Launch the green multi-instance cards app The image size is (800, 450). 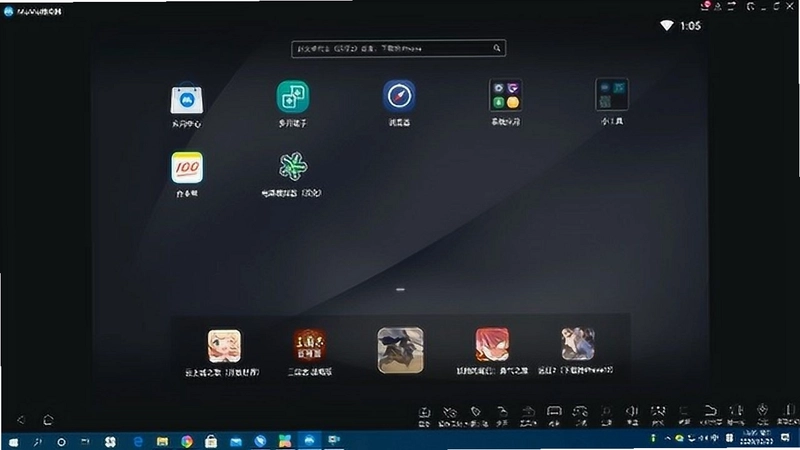(293, 96)
